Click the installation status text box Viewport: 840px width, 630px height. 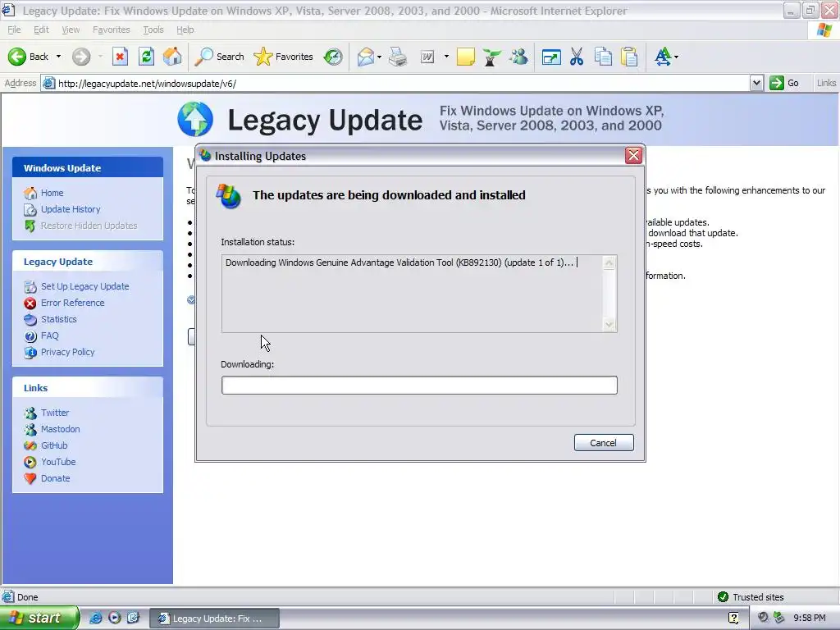tap(413, 294)
